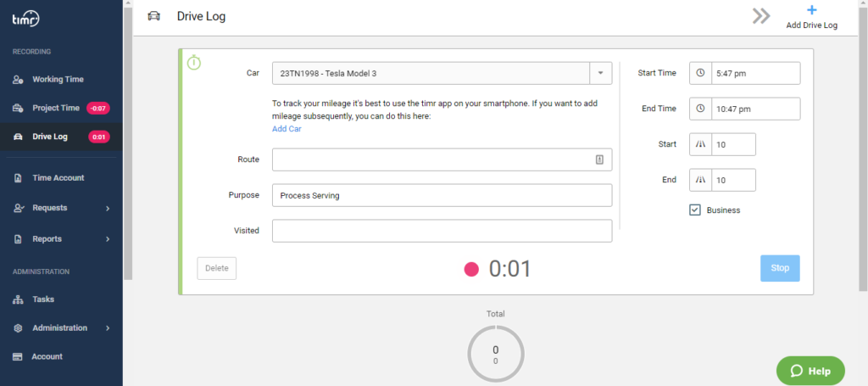This screenshot has width=868, height=386.
Task: Click the double chevron arrows icon
Action: point(761,16)
